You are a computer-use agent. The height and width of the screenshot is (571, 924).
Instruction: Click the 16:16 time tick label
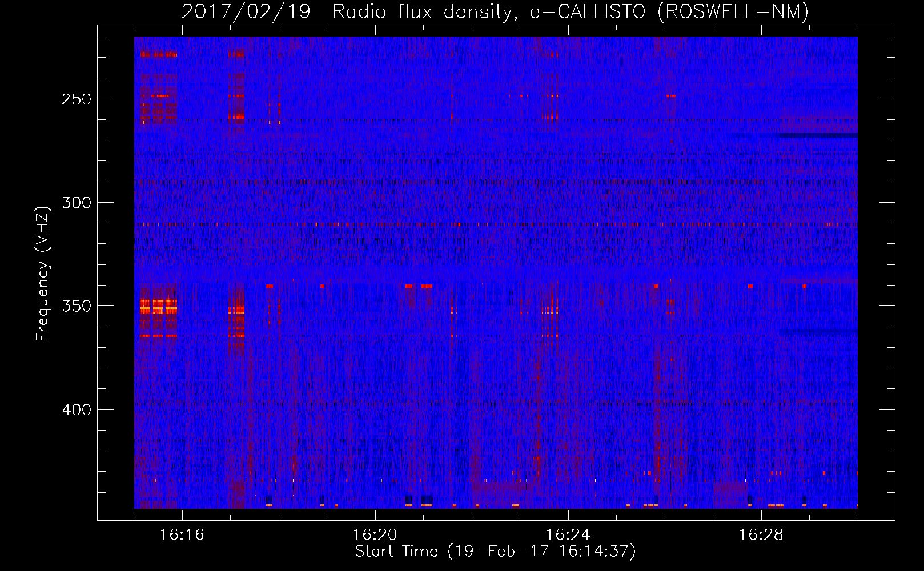point(182,535)
